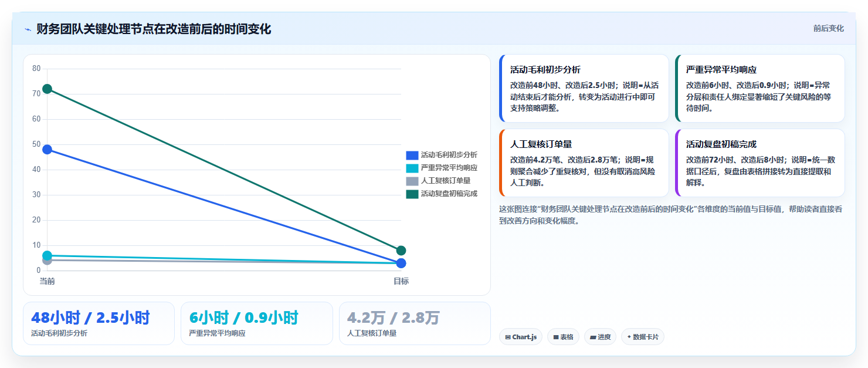This screenshot has height=368, width=868.
Task: Click the chart title 财务团队关键处理节点在改造前后的时间变化
Action: click(x=154, y=29)
